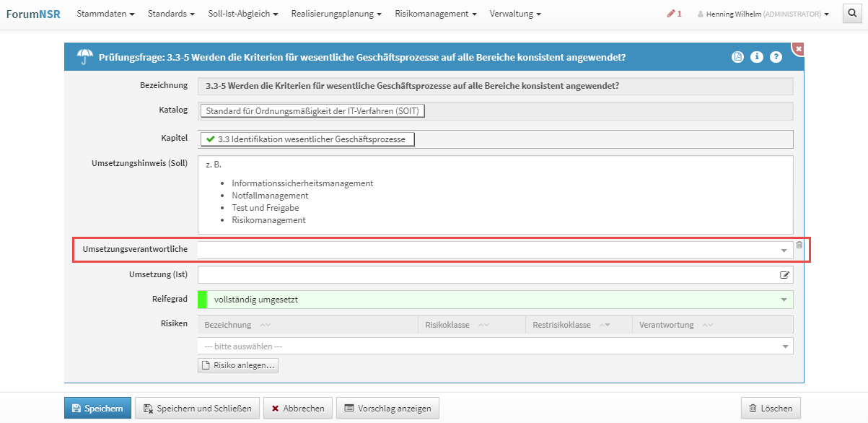Click the Reifegrad label
This screenshot has width=868, height=423.
pos(169,299)
